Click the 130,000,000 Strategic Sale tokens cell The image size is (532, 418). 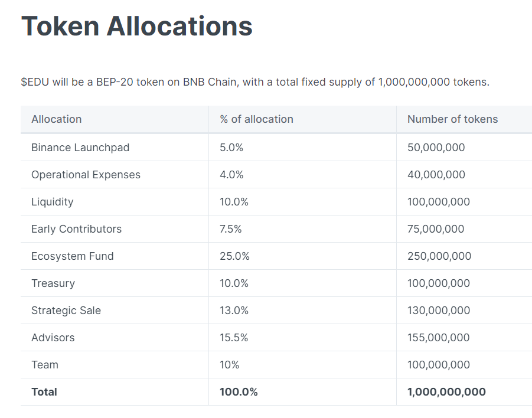click(x=439, y=311)
